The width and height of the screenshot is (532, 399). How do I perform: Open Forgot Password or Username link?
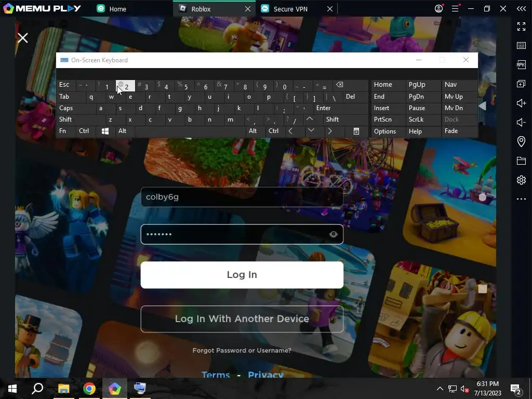(x=242, y=350)
